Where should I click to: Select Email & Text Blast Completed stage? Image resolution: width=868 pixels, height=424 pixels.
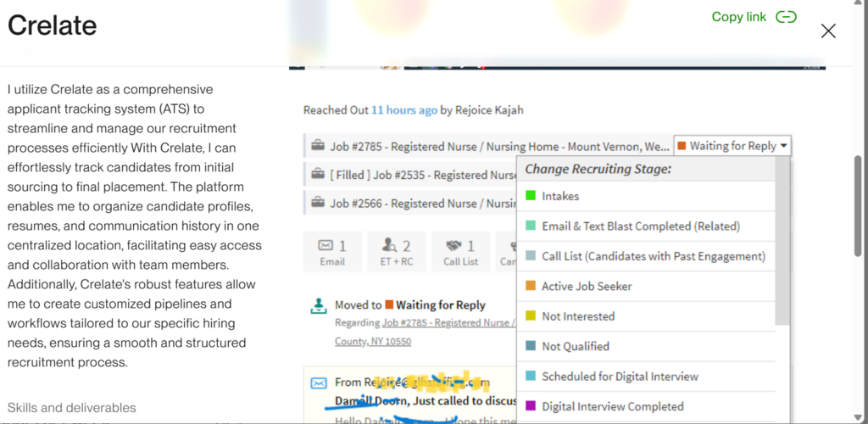click(645, 226)
